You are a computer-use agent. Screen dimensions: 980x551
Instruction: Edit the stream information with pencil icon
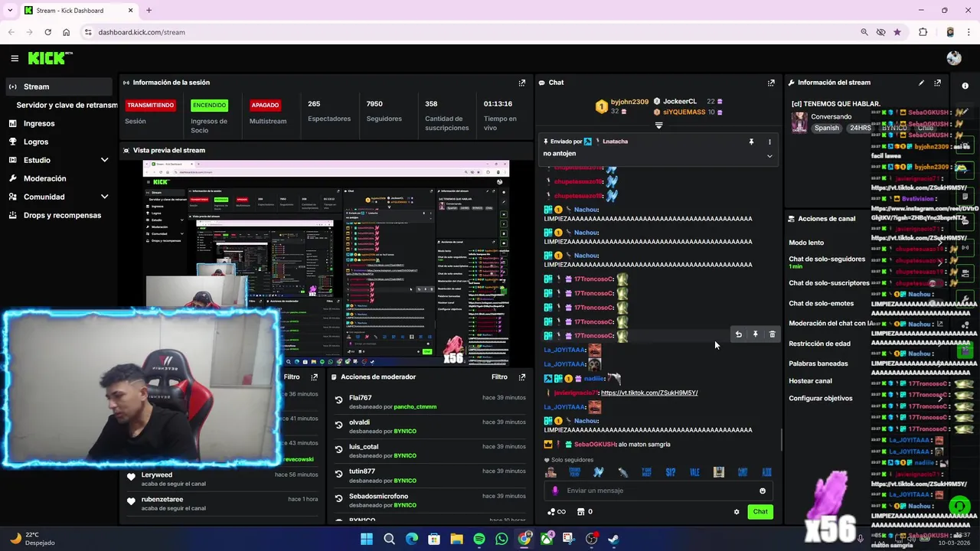921,83
